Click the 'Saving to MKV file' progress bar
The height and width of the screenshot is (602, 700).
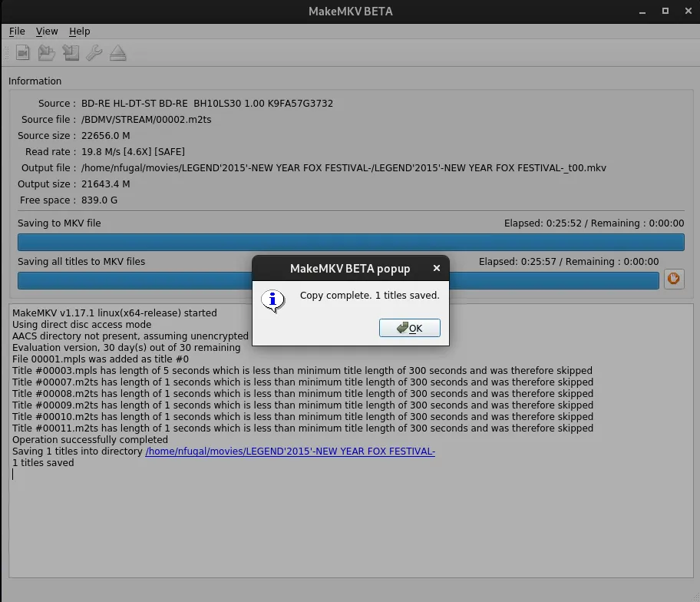[351, 243]
